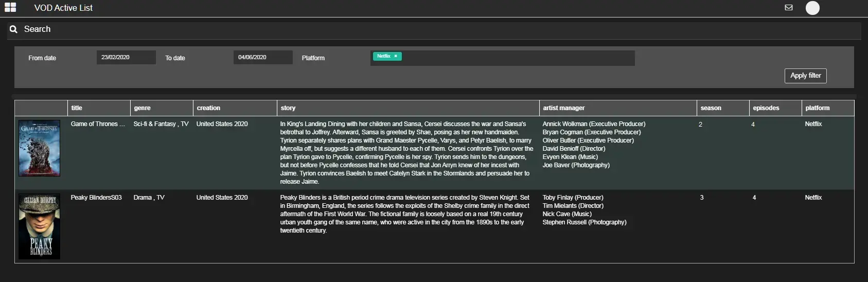The image size is (868, 282).
Task: Sort by the genre column header
Action: pos(142,108)
